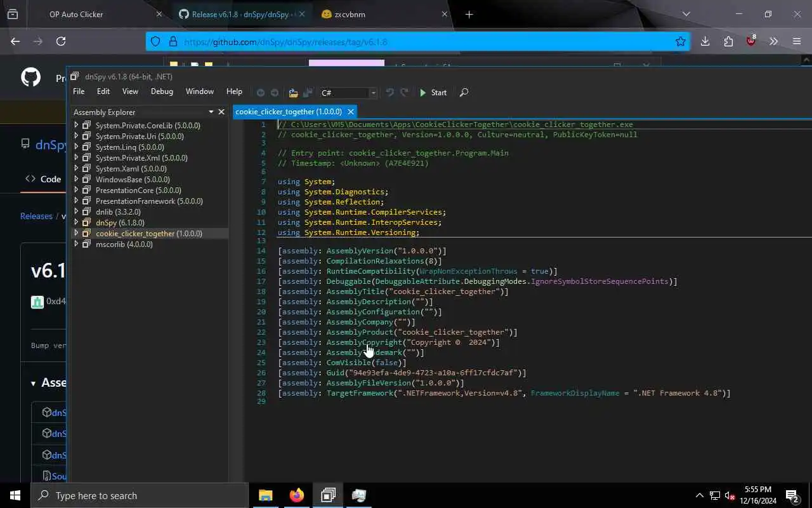Viewport: 812px width, 508px height.
Task: Open the search magnifier in dnSpy toolbar
Action: 464,93
